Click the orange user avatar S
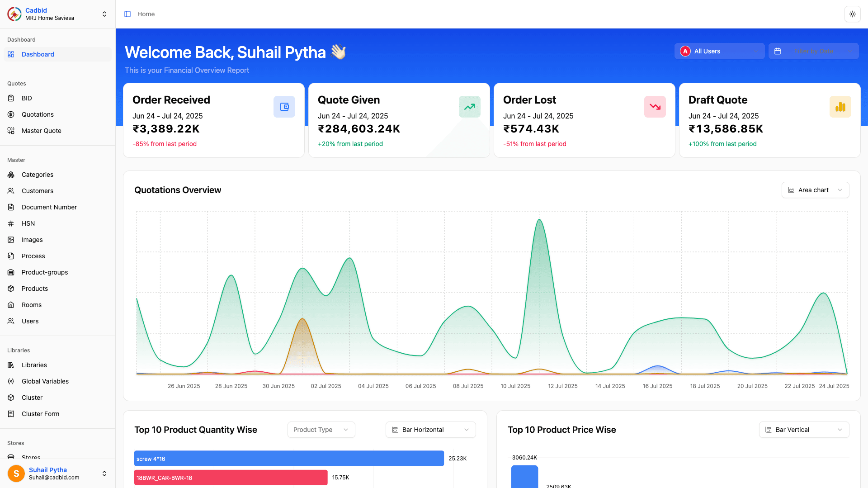The width and height of the screenshot is (868, 488). point(16,474)
